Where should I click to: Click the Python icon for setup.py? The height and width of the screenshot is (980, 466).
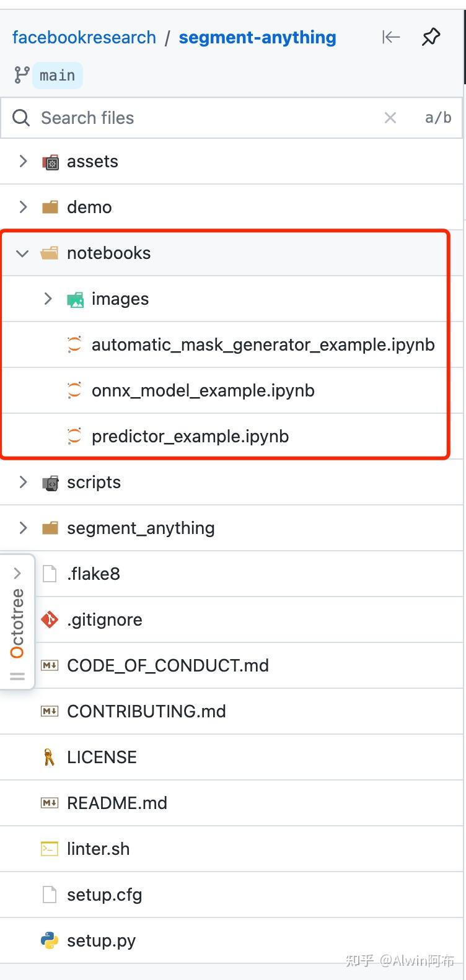50,940
